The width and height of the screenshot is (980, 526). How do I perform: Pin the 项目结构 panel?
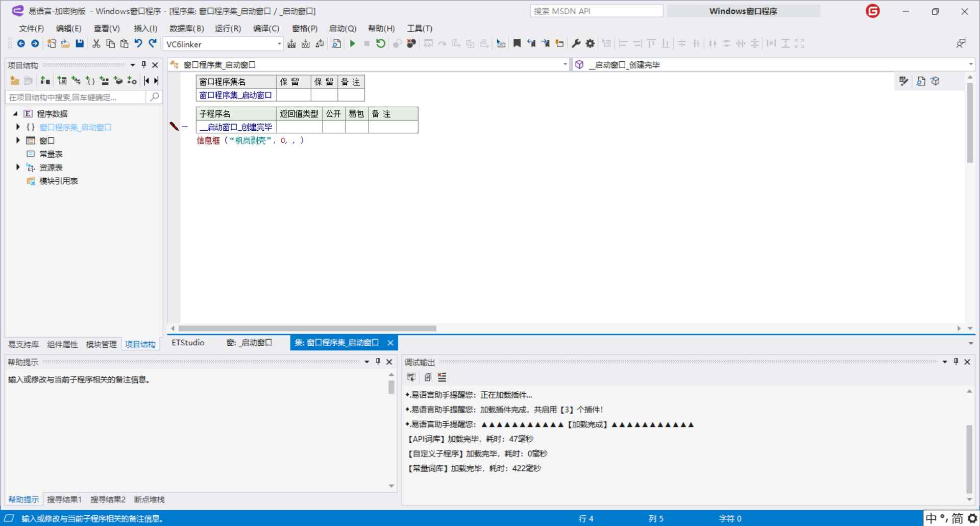point(144,65)
